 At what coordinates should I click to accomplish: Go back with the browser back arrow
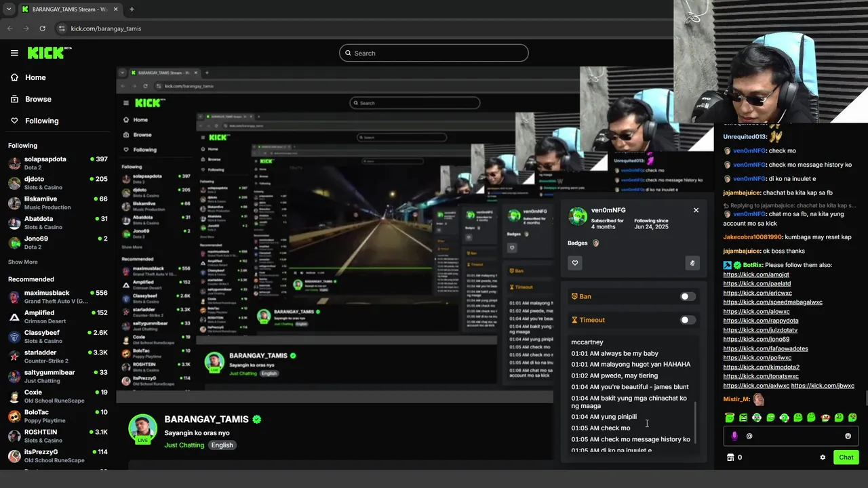tap(9, 28)
